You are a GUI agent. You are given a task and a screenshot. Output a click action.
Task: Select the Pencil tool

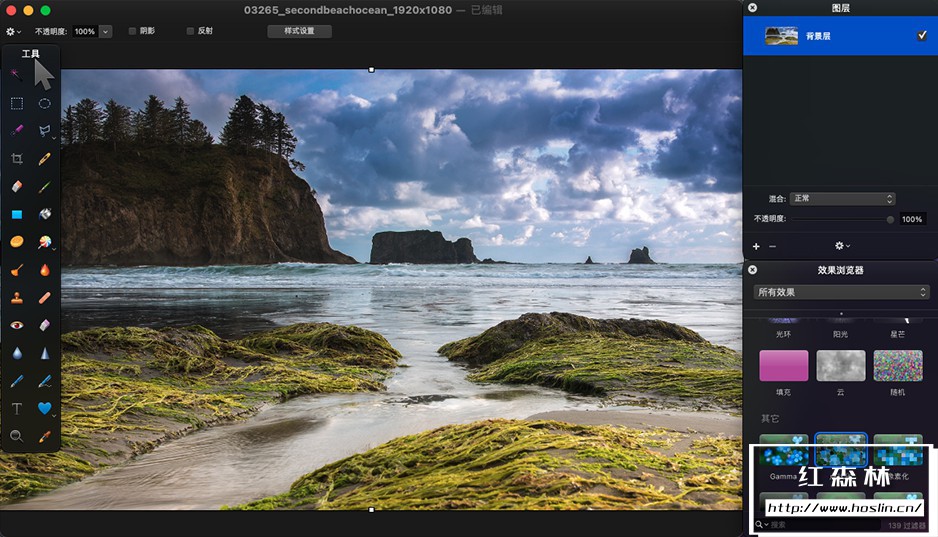click(x=44, y=158)
